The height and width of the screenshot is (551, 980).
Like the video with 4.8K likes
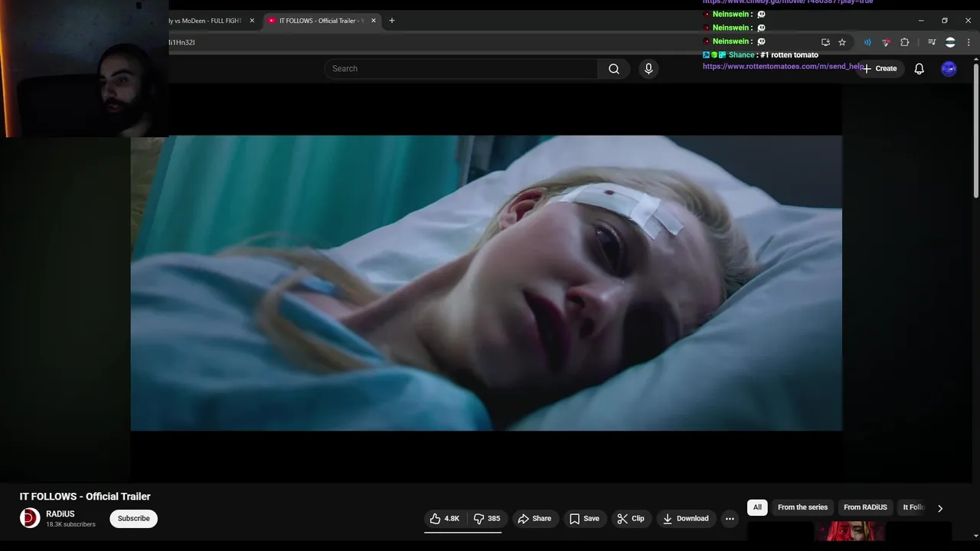(445, 519)
